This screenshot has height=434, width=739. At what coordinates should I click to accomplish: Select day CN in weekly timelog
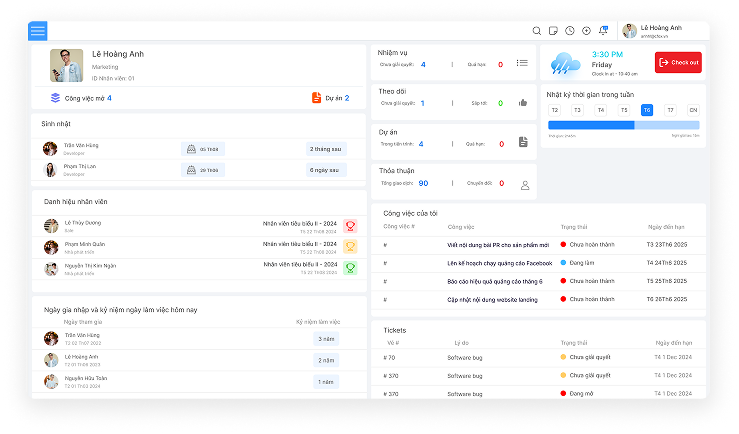point(693,110)
